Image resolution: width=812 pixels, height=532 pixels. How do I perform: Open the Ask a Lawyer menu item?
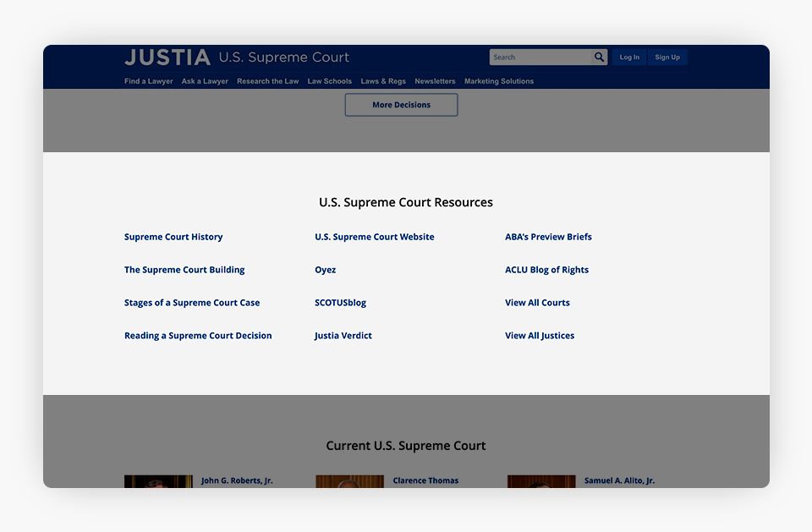[x=205, y=81]
